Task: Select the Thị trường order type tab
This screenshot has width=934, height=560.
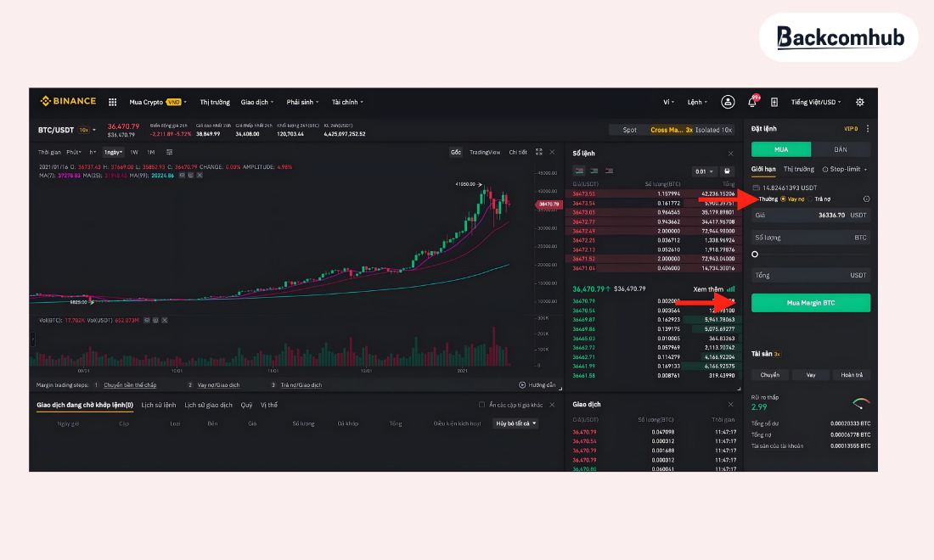Action: pyautogui.click(x=799, y=170)
